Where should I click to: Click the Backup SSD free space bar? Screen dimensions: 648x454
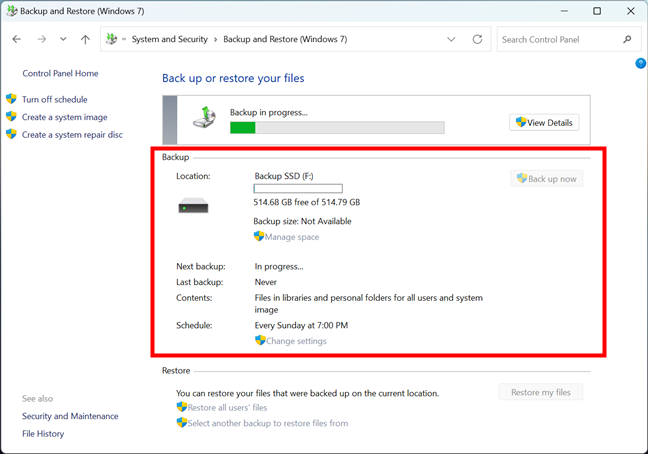pos(298,189)
